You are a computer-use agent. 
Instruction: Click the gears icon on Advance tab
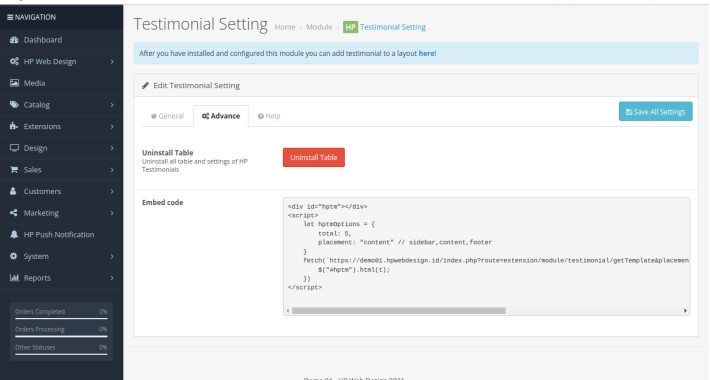pos(205,116)
